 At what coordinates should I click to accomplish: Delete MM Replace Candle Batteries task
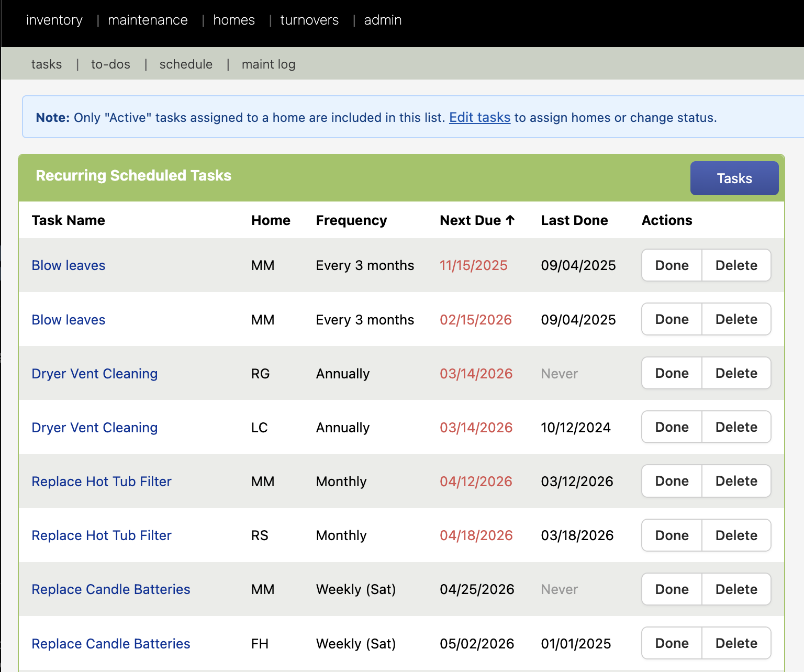coord(736,589)
